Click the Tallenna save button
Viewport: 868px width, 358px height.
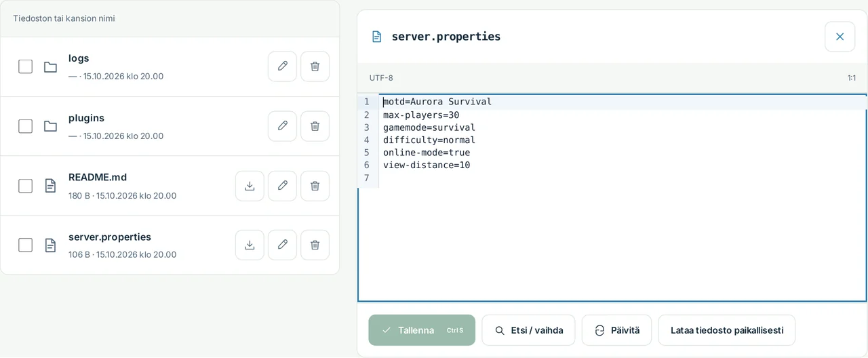422,330
